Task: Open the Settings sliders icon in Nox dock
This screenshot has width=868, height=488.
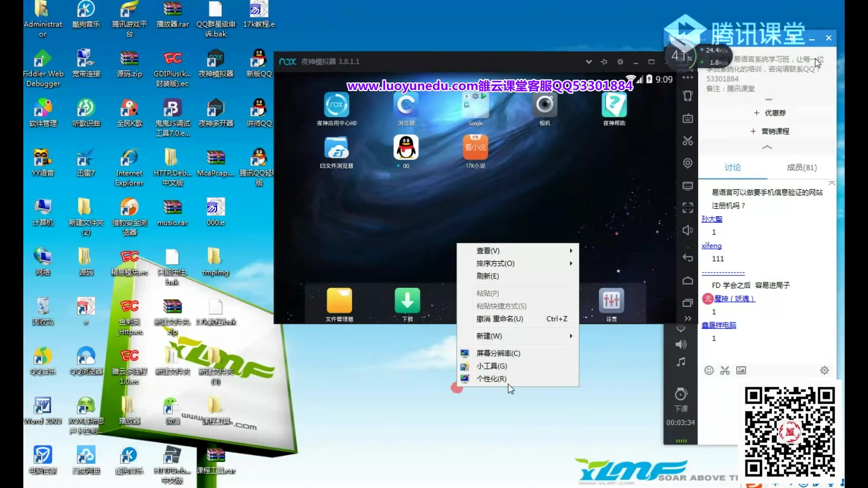Action: (x=611, y=300)
